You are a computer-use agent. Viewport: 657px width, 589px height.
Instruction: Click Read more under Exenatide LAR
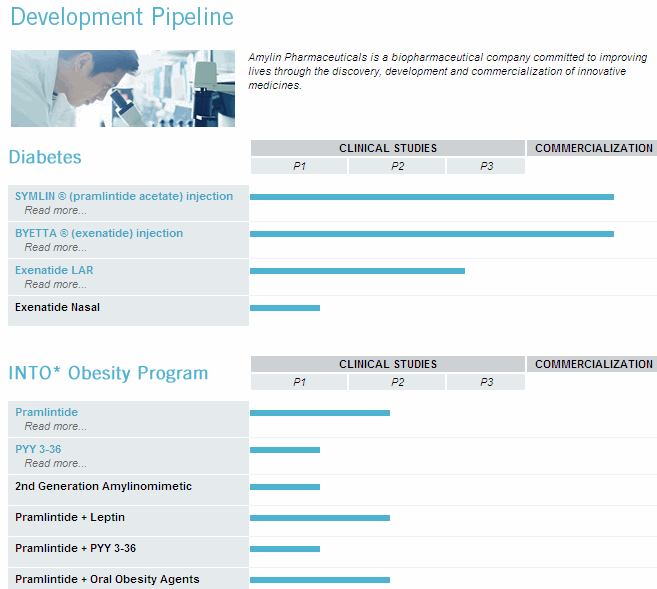55,284
